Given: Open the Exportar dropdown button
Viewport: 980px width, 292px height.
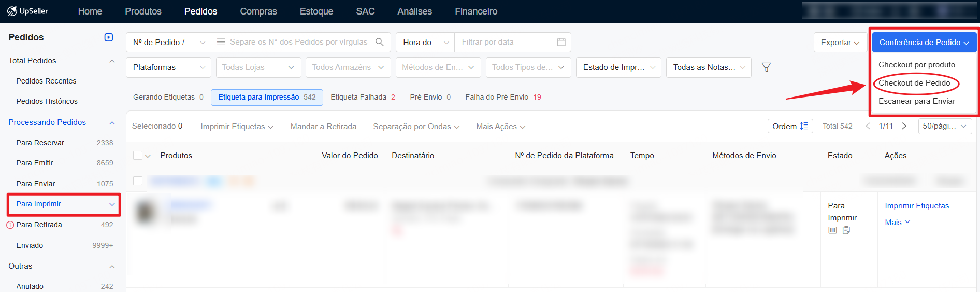Looking at the screenshot, I should [840, 43].
